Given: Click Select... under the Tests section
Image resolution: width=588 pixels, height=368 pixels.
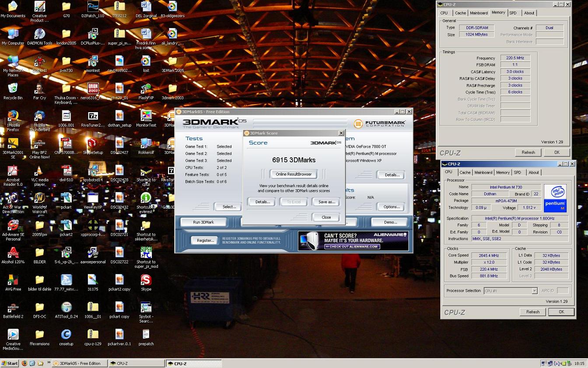Looking at the screenshot, I should pos(229,207).
